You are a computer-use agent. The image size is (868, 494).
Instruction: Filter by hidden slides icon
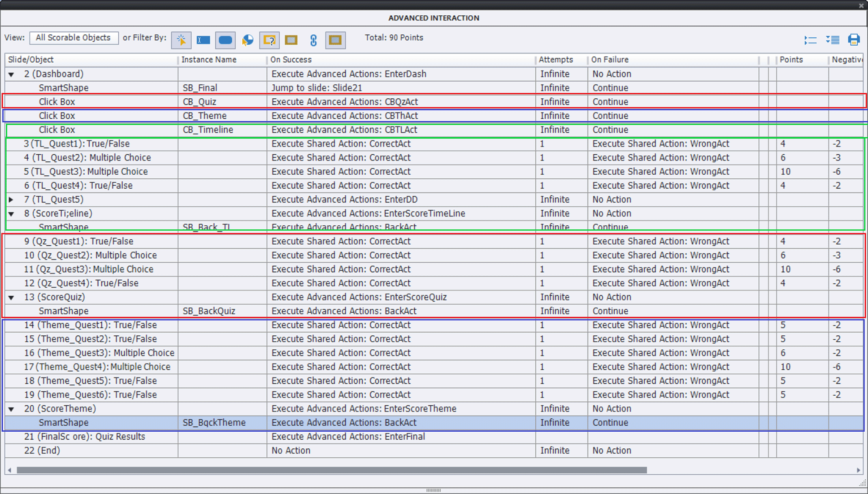click(291, 40)
